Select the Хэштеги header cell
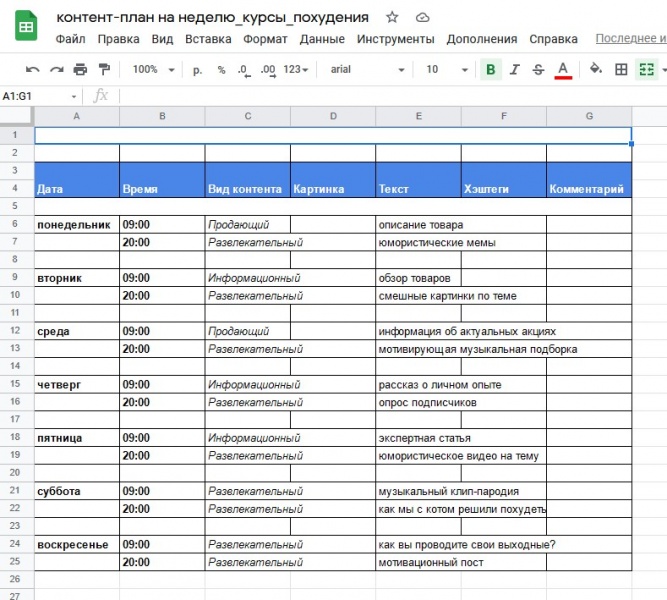This screenshot has height=600, width=667. [504, 180]
